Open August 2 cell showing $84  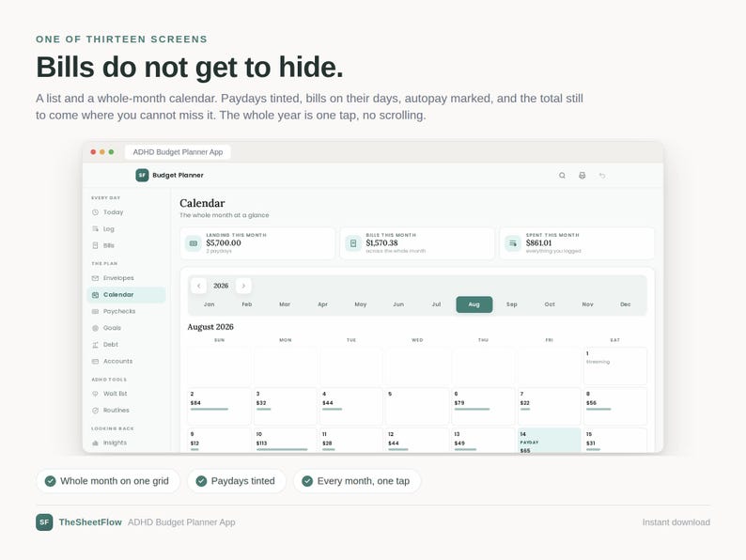pos(219,406)
